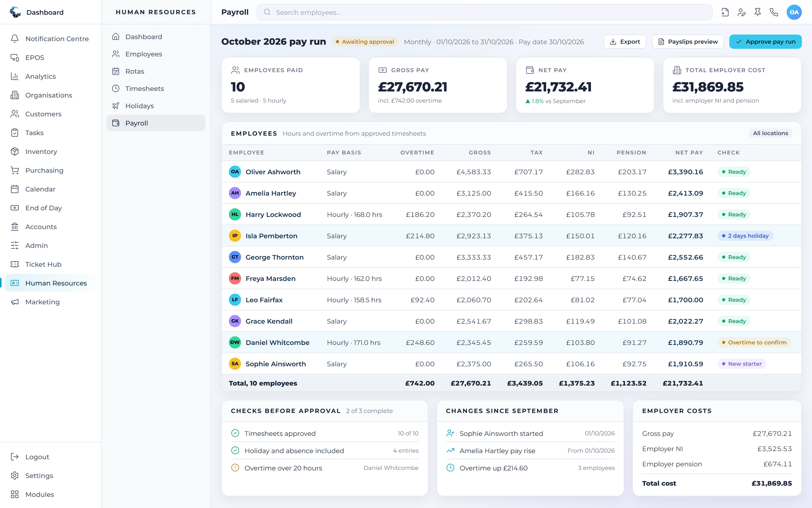
Task: Click the Inventory box icon
Action: 15,152
